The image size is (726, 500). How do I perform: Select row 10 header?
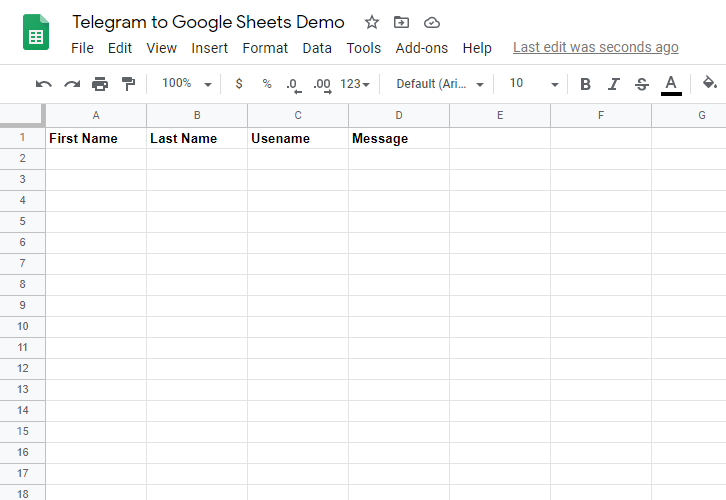[x=22, y=326]
